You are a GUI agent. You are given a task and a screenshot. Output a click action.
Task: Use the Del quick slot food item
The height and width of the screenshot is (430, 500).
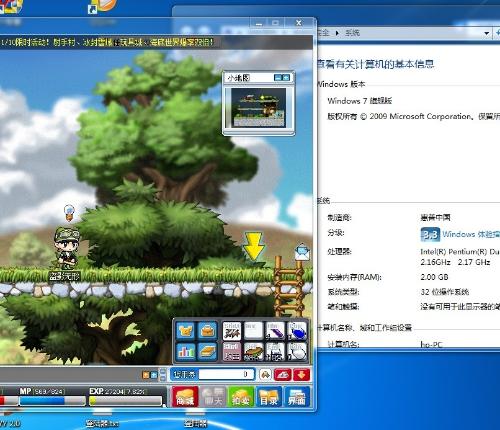(253, 351)
